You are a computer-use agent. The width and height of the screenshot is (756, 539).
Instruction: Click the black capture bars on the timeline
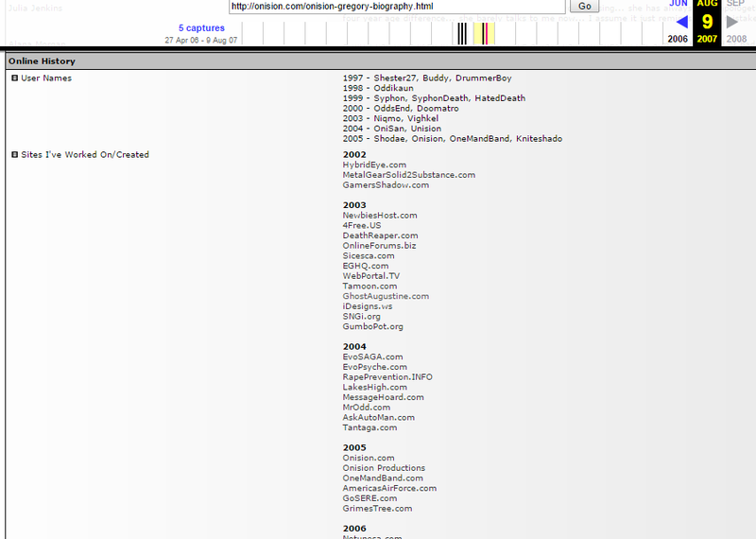tap(461, 34)
